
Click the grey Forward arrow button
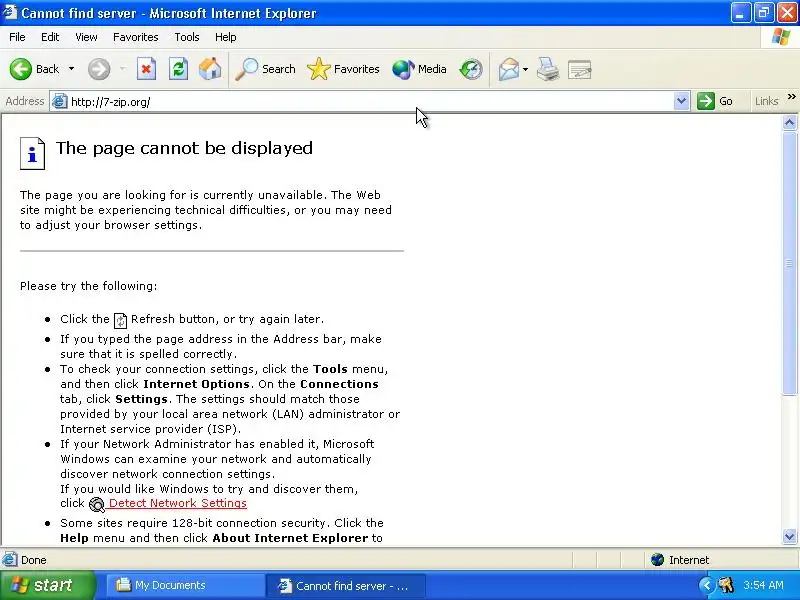(x=99, y=69)
